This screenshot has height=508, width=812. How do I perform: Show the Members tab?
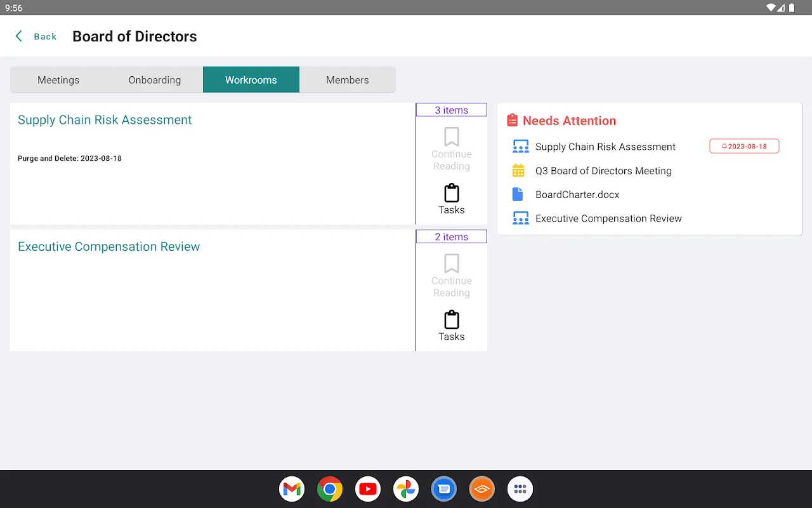click(348, 80)
